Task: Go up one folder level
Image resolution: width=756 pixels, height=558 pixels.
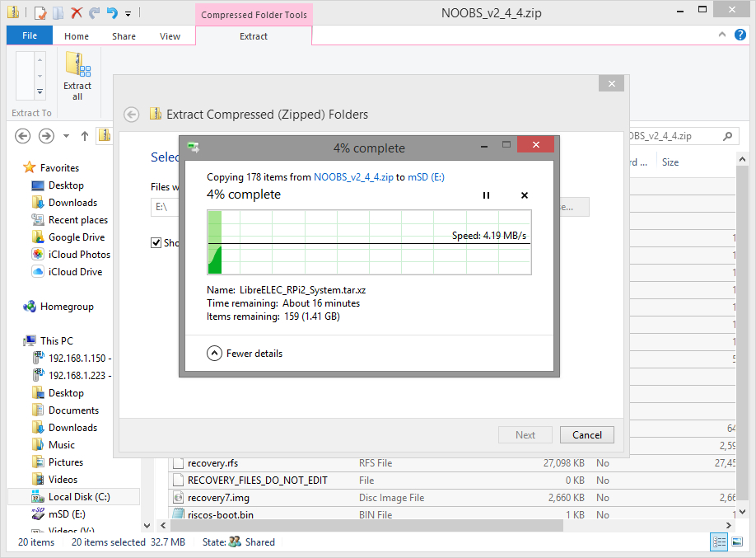Action: [x=85, y=136]
